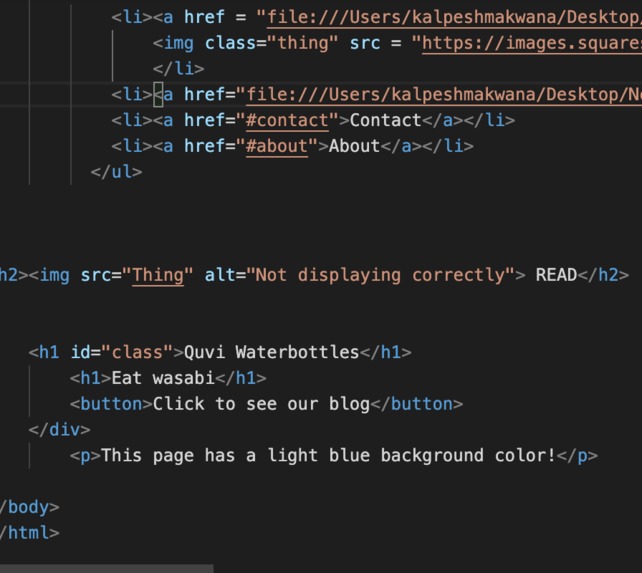The width and height of the screenshot is (642, 573).
Task: Click the https://images.squares image URL
Action: tap(531, 43)
